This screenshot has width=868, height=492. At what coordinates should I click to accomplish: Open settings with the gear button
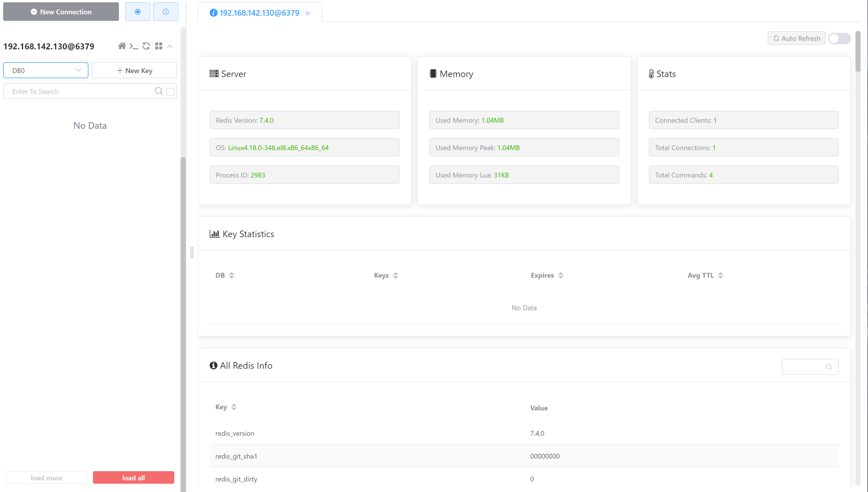pos(137,11)
